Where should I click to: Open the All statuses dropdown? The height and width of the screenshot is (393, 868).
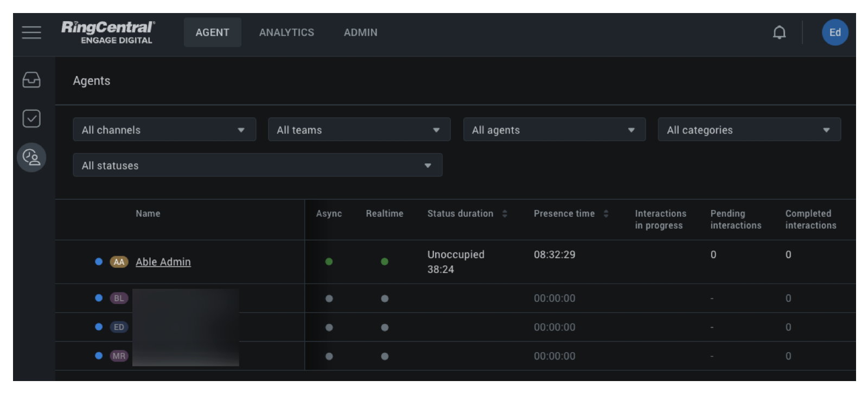coord(257,165)
